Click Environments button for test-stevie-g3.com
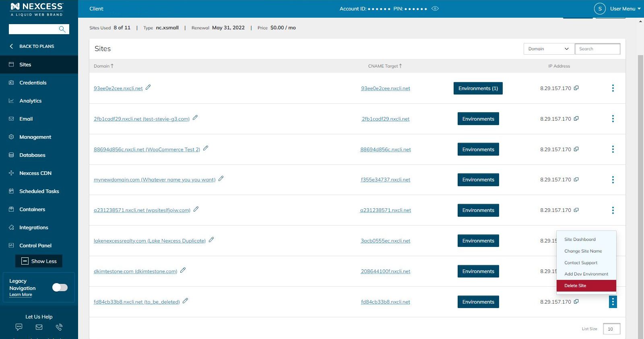Viewport: 644px width, 339px height. coord(478,119)
